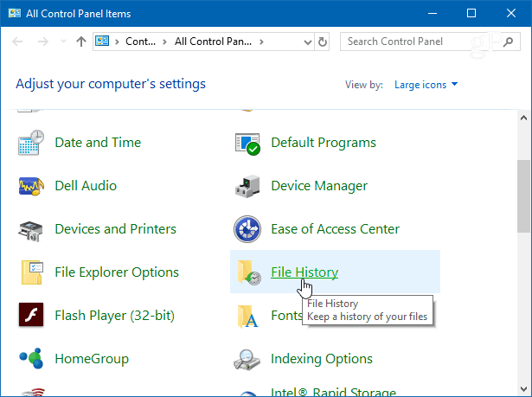Select the All Control Pan... breadcrumb segment

click(213, 42)
